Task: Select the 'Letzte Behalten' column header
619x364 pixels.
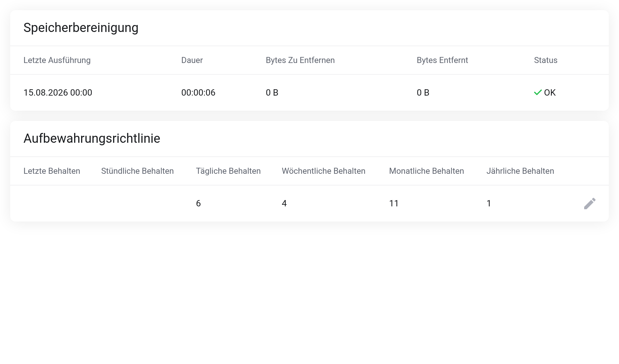Action: pyautogui.click(x=52, y=171)
